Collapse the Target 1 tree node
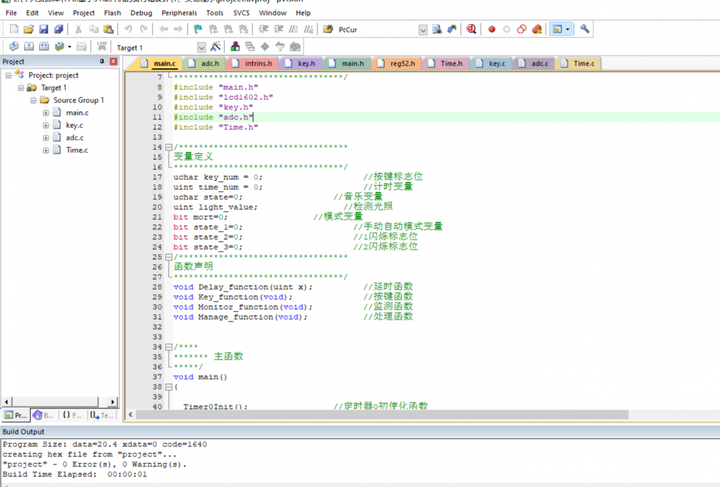 point(21,88)
